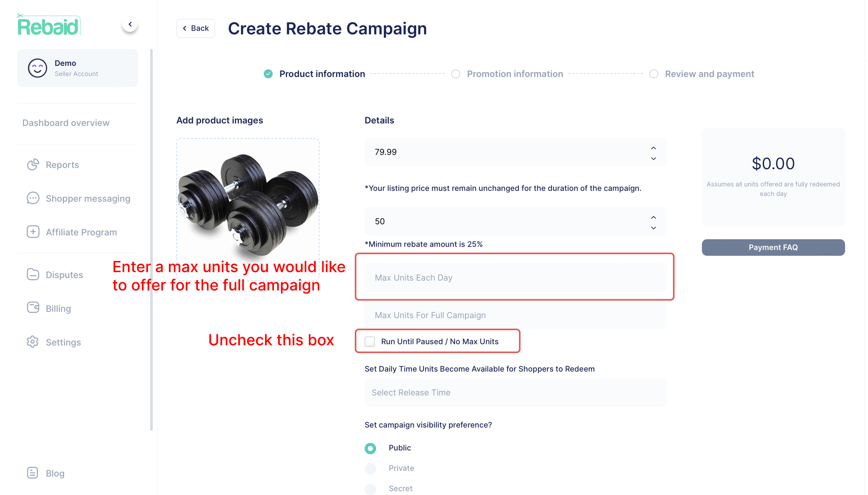
Task: Open the Select Release Time dropdown
Action: coord(515,392)
